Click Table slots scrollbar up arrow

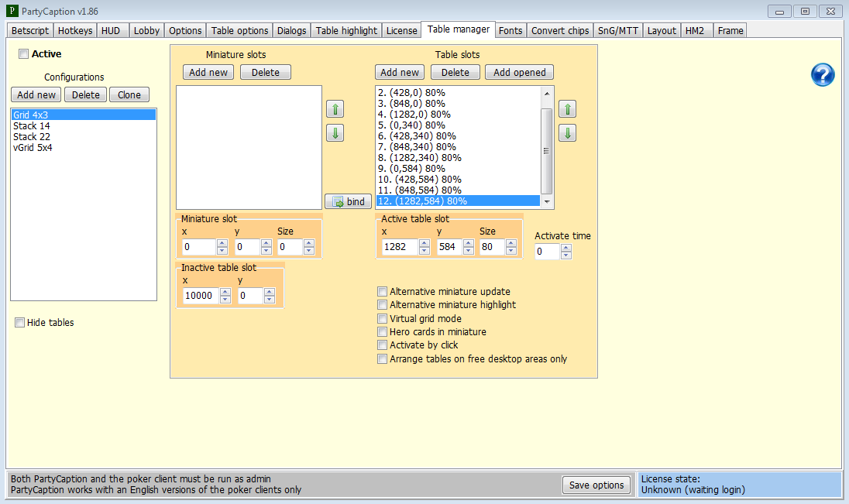pyautogui.click(x=547, y=93)
